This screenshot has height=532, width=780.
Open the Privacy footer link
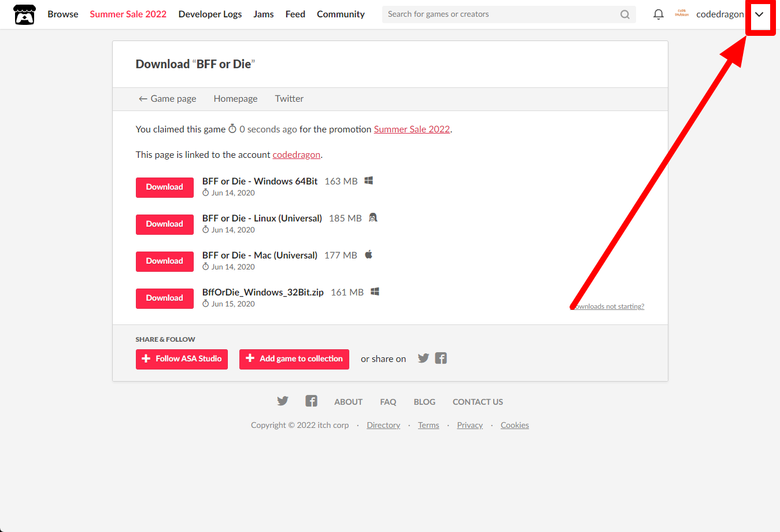coord(470,425)
